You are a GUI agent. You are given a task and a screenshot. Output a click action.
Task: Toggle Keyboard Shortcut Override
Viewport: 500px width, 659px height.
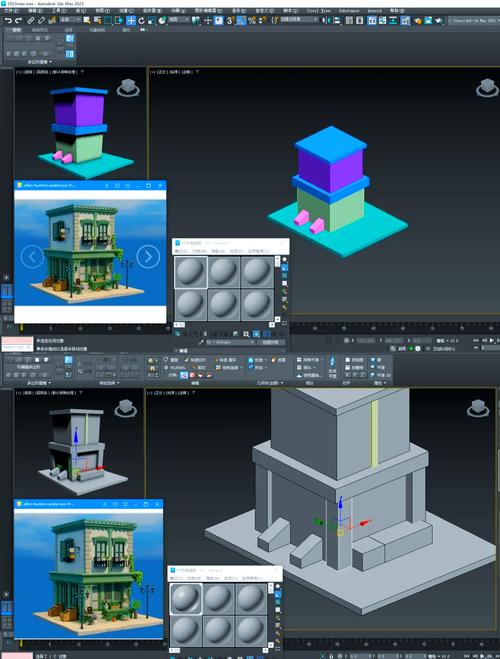[218, 20]
